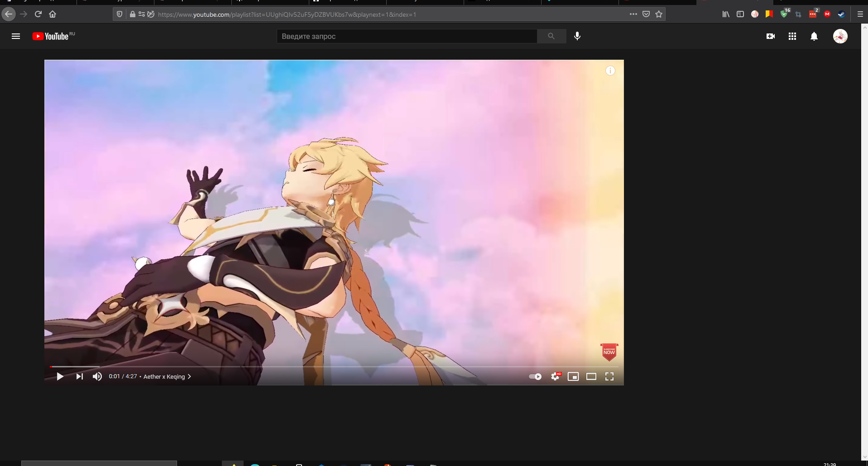The image size is (868, 466).
Task: Mute the video volume
Action: [x=97, y=376]
